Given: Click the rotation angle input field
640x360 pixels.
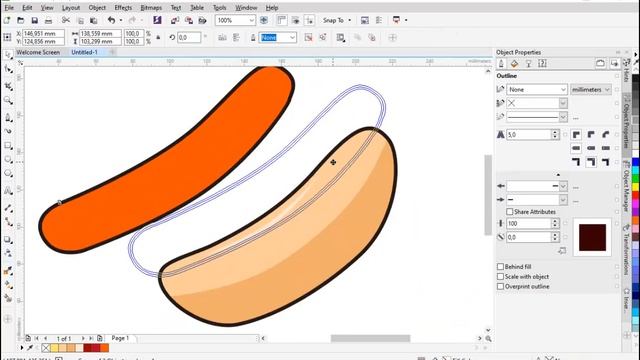Looking at the screenshot, I should coord(189,38).
